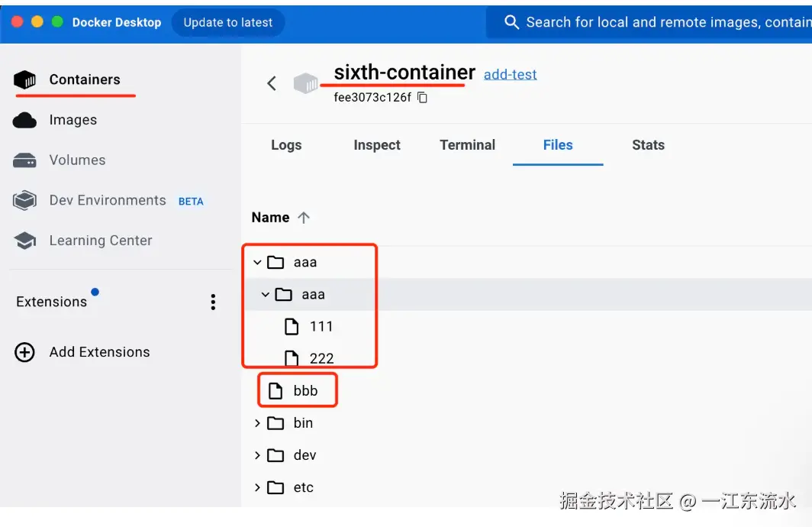Open the add-test image link
Screen dimensions: 812x527
coord(510,74)
